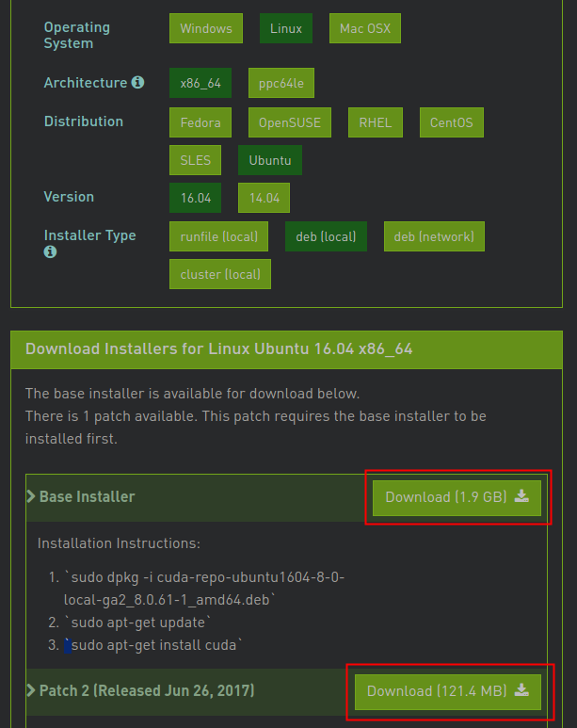Viewport: 577px width, 728px height.
Task: Select cluster (local) installer type
Action: coord(220,275)
